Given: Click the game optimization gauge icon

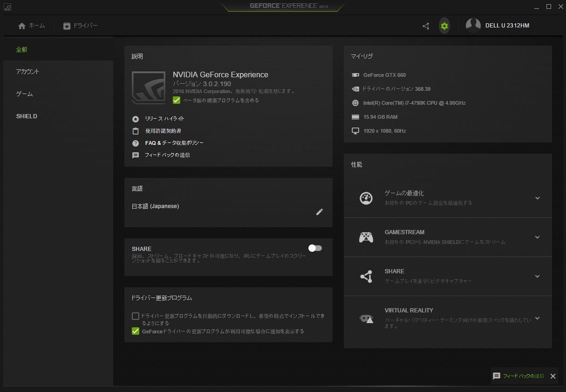Looking at the screenshot, I should [366, 198].
